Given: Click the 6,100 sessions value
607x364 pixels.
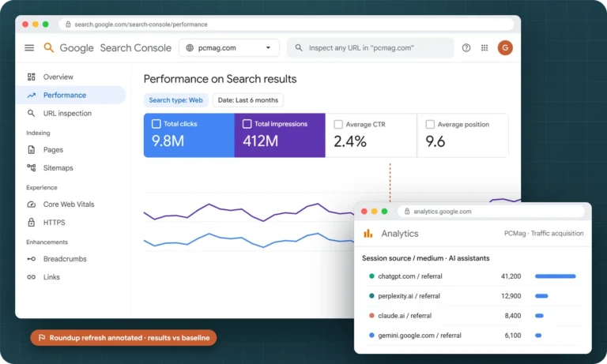Looking at the screenshot, I should 513,336.
